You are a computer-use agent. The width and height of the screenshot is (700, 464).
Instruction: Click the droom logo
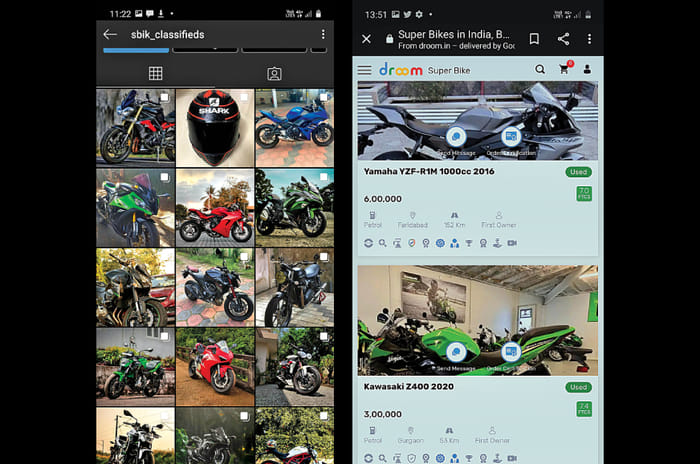(399, 70)
